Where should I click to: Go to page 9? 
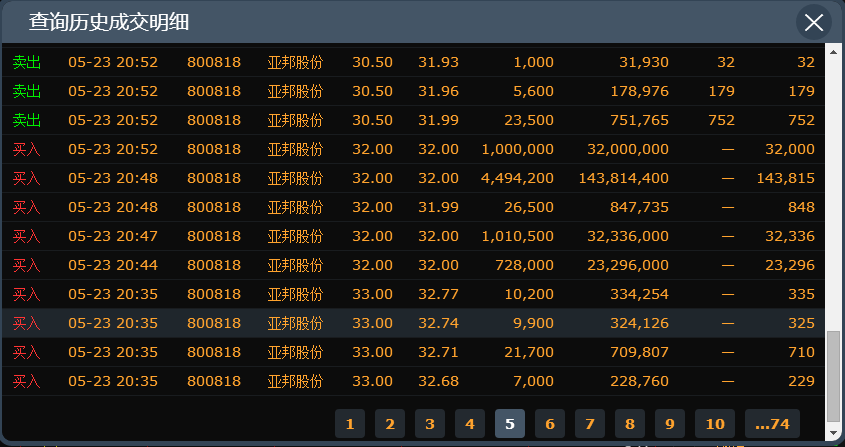point(669,424)
